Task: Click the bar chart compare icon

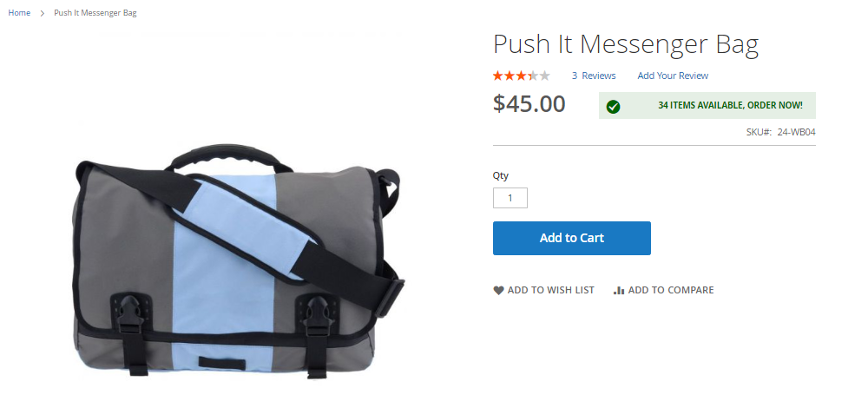Action: (x=619, y=290)
